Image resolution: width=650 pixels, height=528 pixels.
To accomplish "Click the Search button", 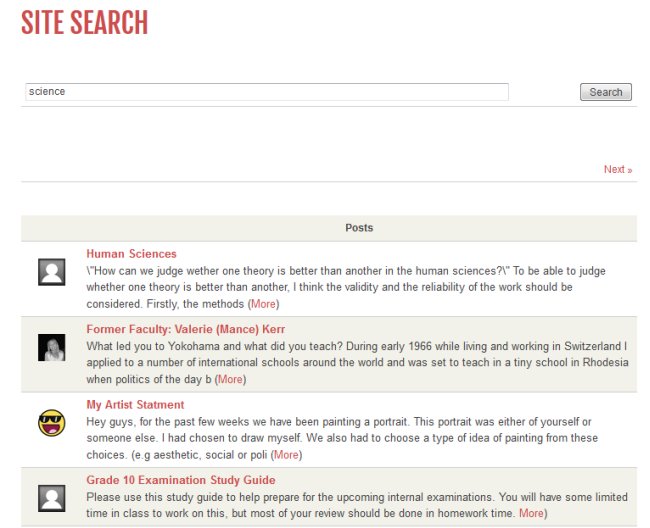I will (606, 92).
